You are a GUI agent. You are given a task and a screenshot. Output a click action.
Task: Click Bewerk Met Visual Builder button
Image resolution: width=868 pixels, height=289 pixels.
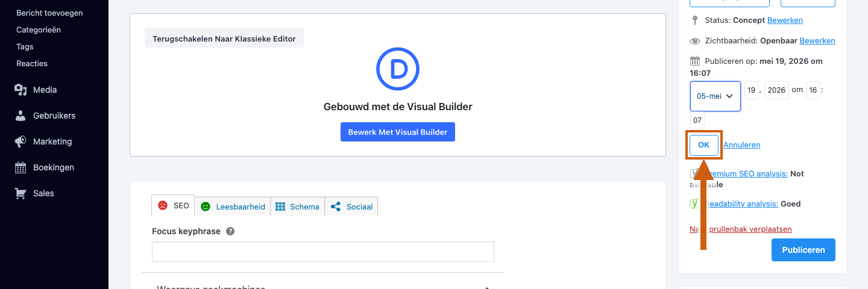pos(398,132)
